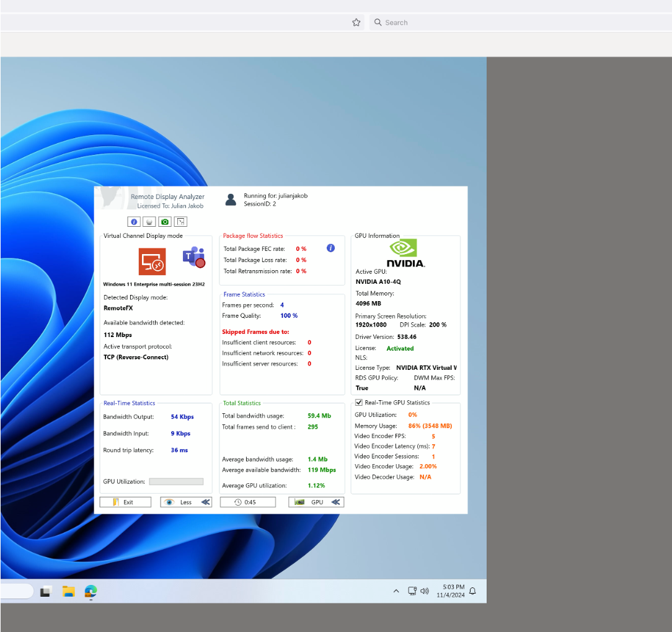
Task: Click the 'Running for: julianjakob' text
Action: point(276,196)
